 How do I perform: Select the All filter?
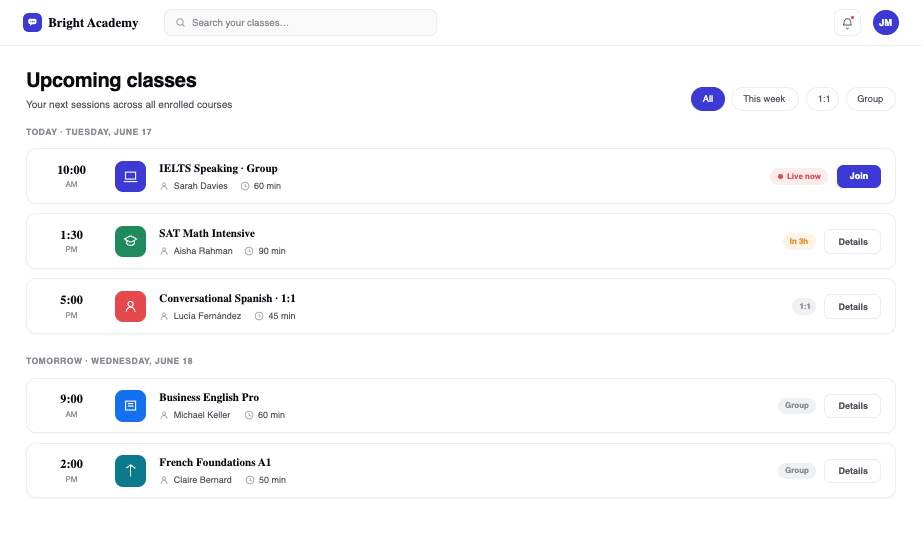[708, 99]
